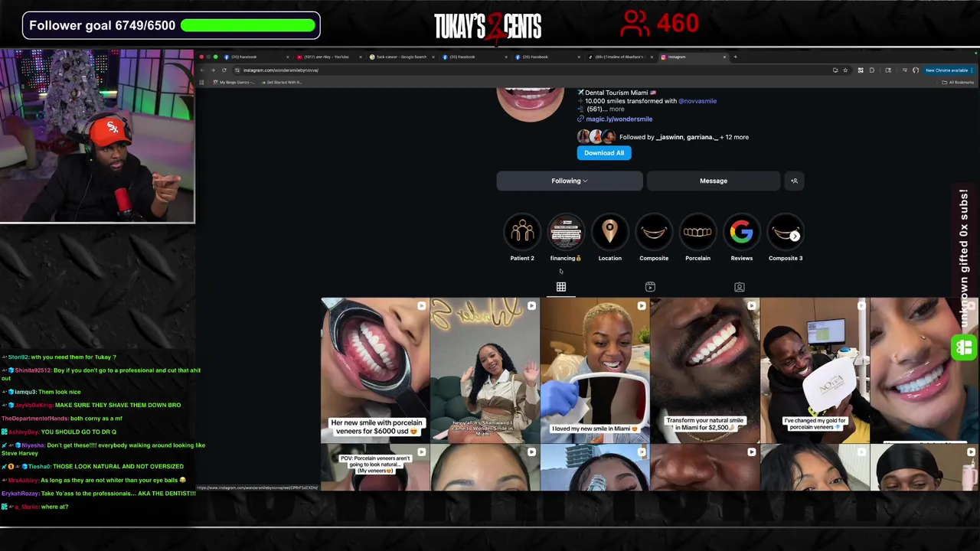Open the magic.ly/wondersmile link
The image size is (980, 551).
[x=619, y=119]
